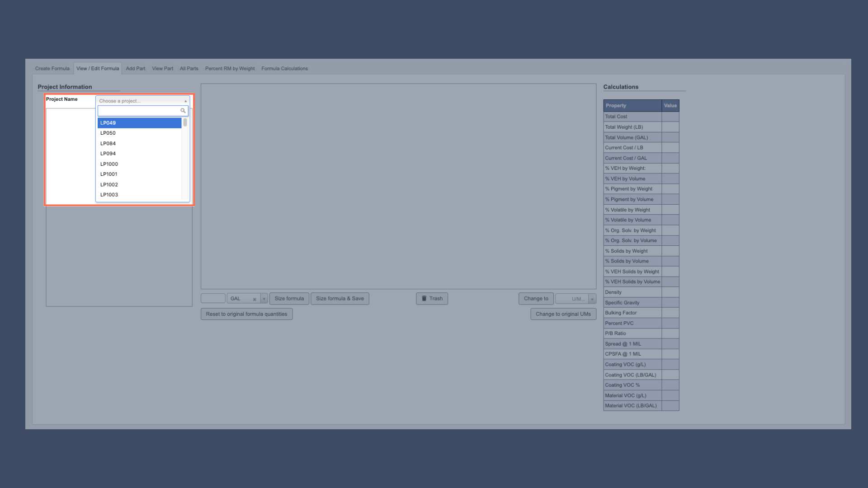Viewport: 868px width, 488px height.
Task: Clear the GAL unit using the x icon
Action: (255, 299)
